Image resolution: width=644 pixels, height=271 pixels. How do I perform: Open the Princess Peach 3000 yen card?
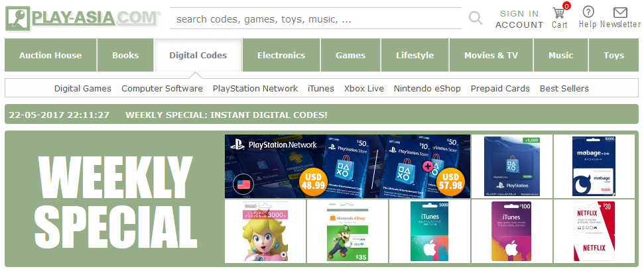tap(265, 231)
